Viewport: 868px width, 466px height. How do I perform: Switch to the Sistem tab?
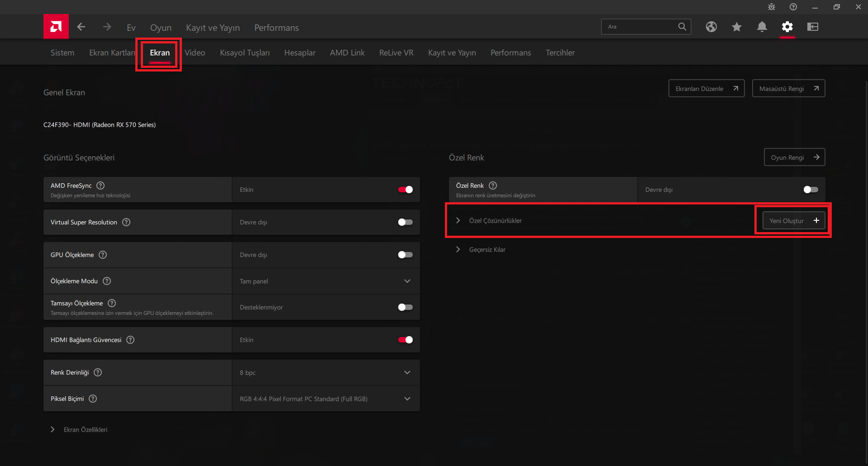pos(62,52)
